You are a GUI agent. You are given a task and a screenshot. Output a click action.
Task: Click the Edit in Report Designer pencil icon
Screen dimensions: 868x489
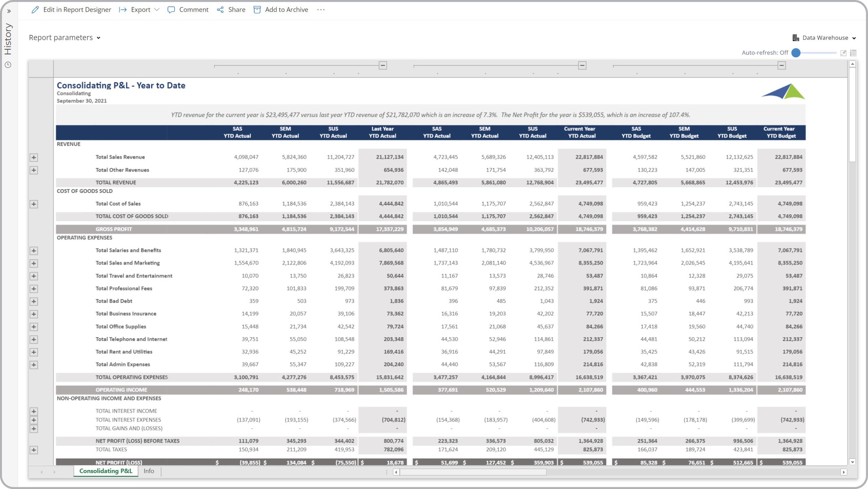[x=35, y=10]
